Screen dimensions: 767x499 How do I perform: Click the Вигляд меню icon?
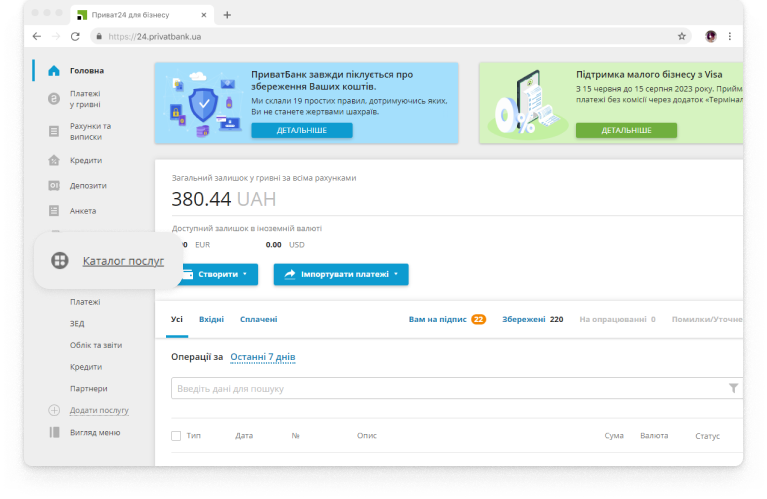coord(54,432)
